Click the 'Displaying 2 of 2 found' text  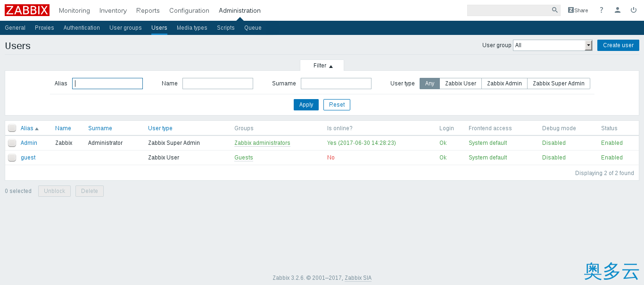(604, 173)
